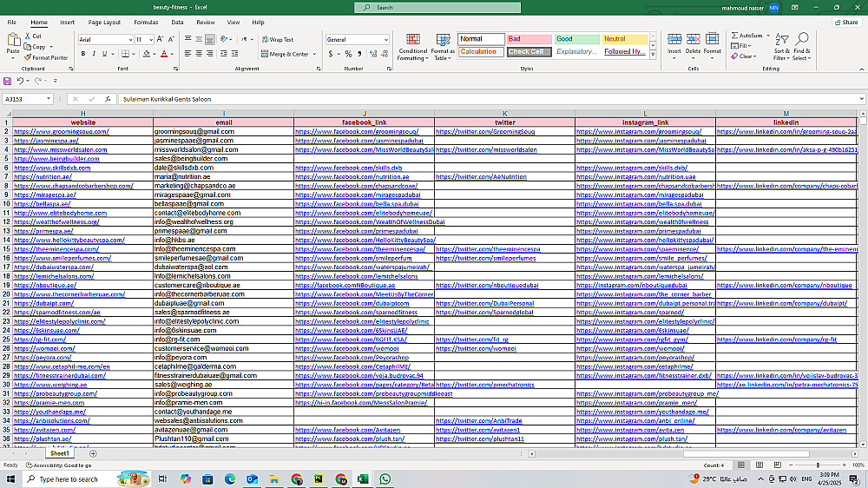Open Conditional Formatting menu
Screen dimensions: 868x488
pyautogui.click(x=413, y=47)
